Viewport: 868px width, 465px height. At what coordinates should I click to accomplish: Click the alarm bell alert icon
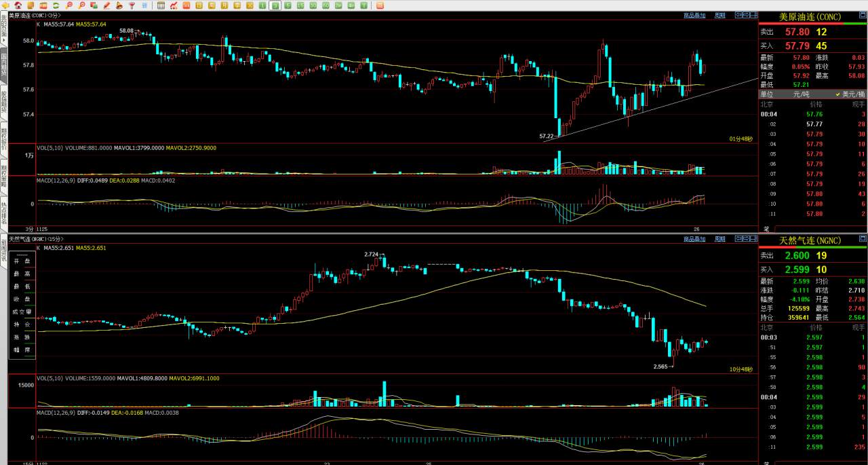tap(119, 5)
